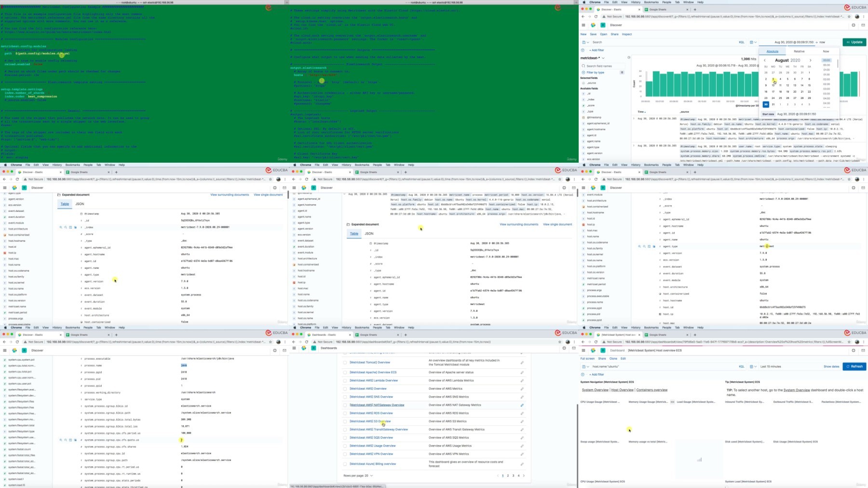868x488 pixels.
Task: Open new tab plus in Dashboards browser window
Action: coord(406,335)
